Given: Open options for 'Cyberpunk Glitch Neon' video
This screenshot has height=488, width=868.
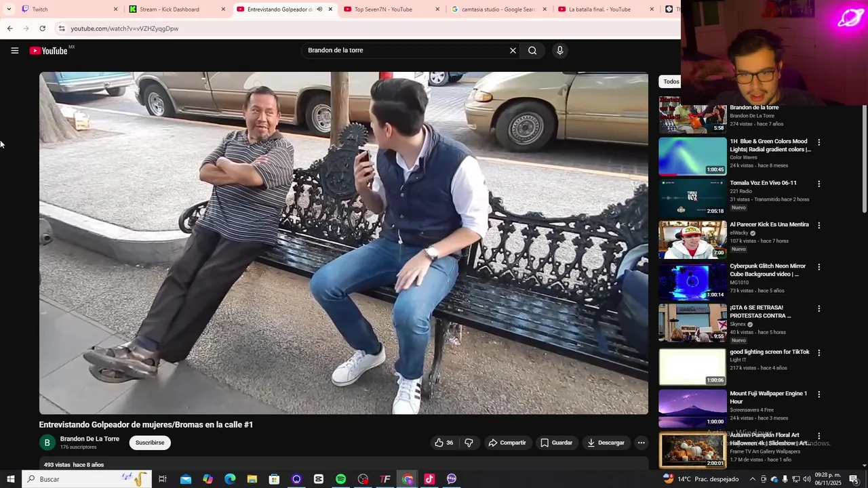Looking at the screenshot, I should point(818,267).
